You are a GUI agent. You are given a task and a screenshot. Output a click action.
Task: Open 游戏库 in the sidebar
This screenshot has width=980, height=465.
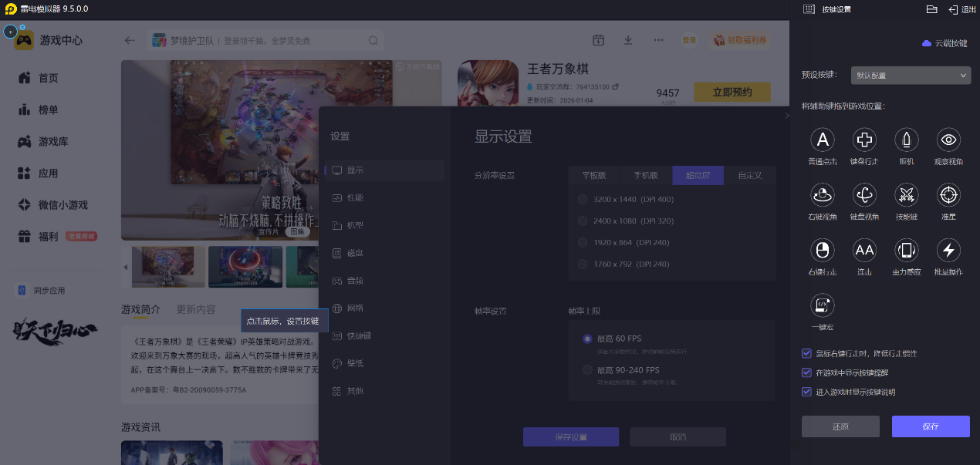pyautogui.click(x=53, y=142)
